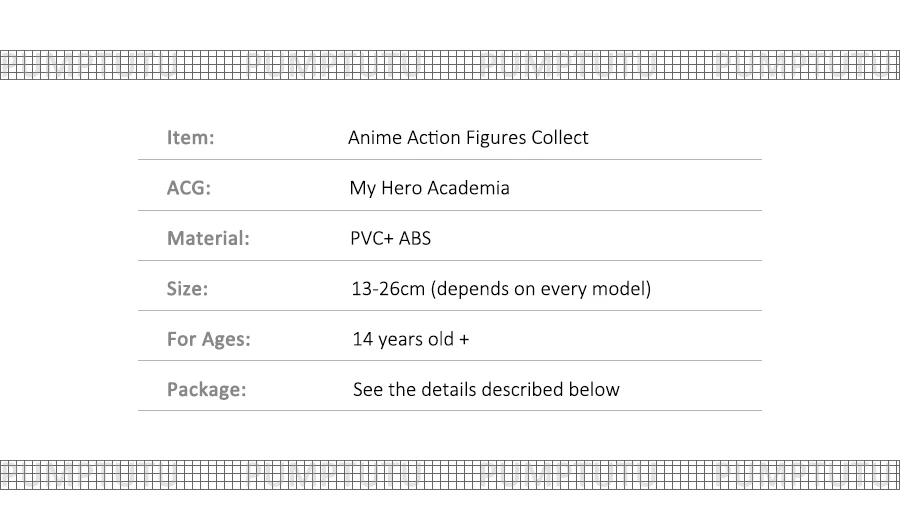Select the text Anime Action Figures Collect
900x522 pixels.
(468, 138)
